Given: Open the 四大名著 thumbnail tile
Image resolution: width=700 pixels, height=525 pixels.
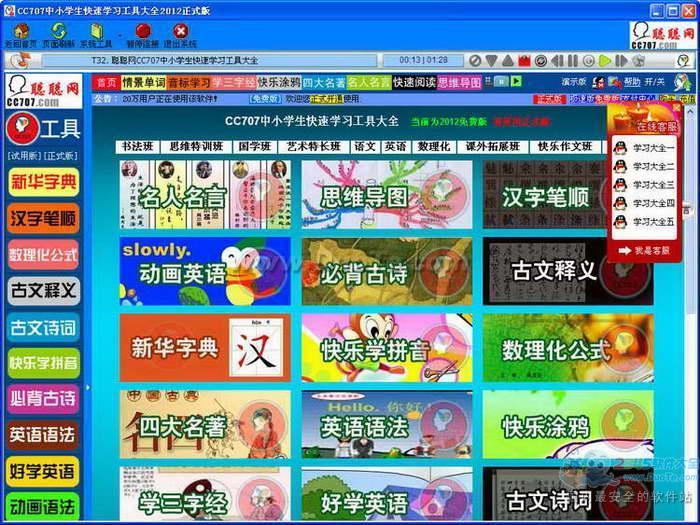Looking at the screenshot, I should point(205,425).
